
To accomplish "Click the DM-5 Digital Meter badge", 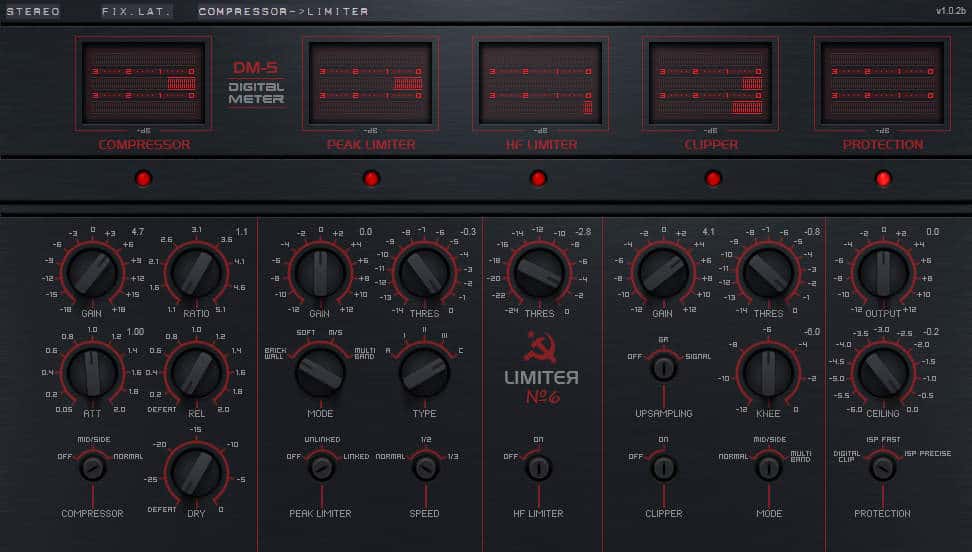I will pyautogui.click(x=256, y=83).
